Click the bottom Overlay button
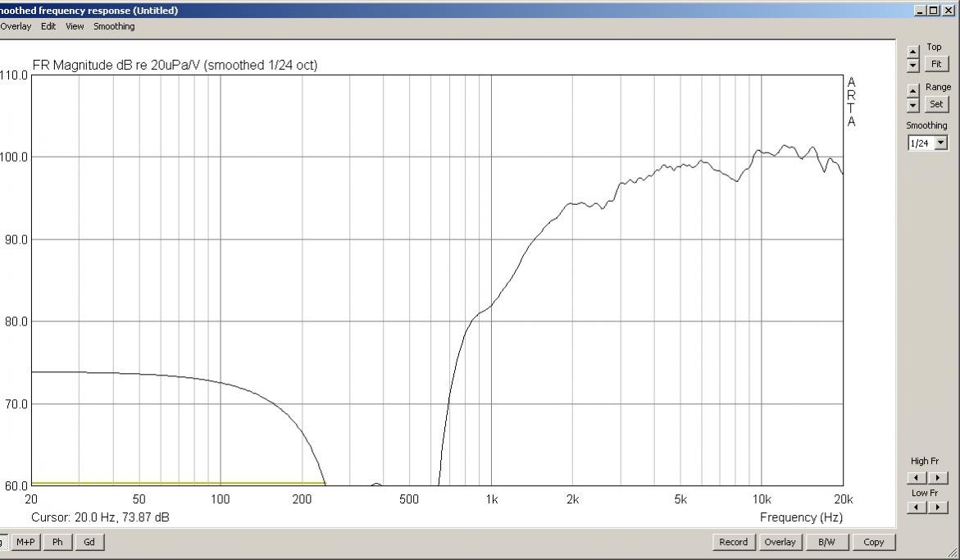 (780, 542)
